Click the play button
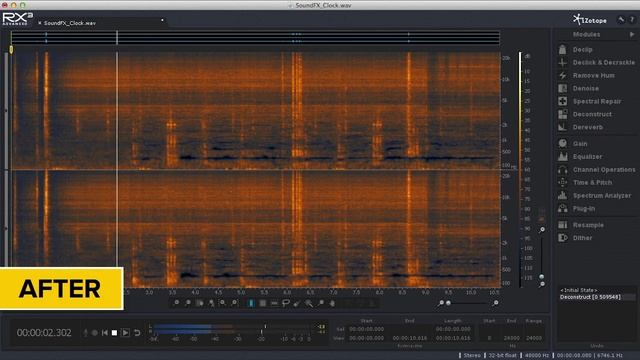640x360 pixels. click(x=125, y=333)
